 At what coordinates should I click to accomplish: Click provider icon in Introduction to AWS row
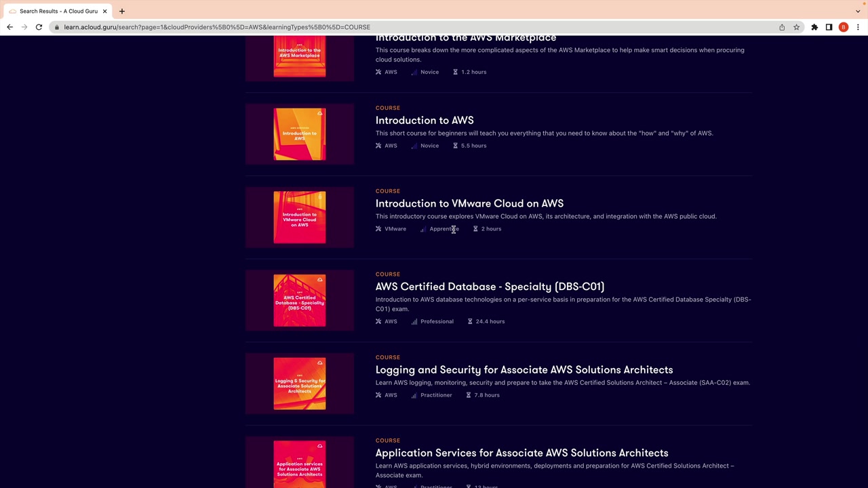(378, 146)
